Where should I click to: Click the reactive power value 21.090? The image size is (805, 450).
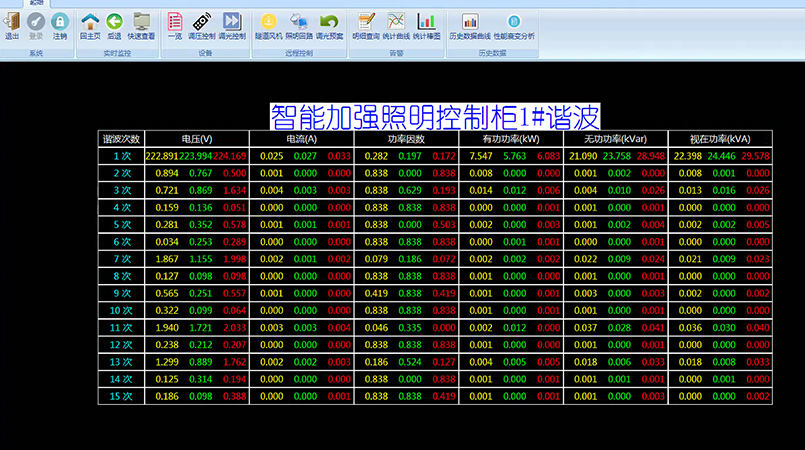click(x=583, y=156)
